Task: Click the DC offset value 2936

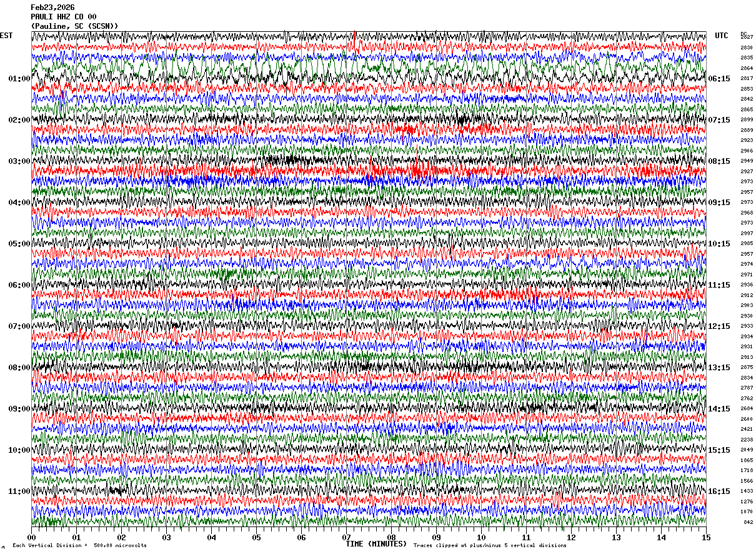Action: [x=747, y=285]
